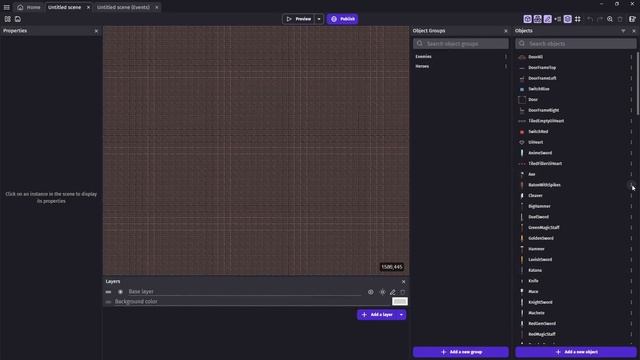Open the instances list panel

(558, 19)
